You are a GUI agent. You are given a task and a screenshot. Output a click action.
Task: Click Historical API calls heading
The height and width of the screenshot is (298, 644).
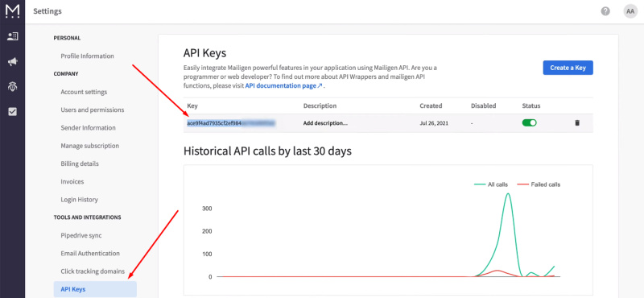coord(267,151)
